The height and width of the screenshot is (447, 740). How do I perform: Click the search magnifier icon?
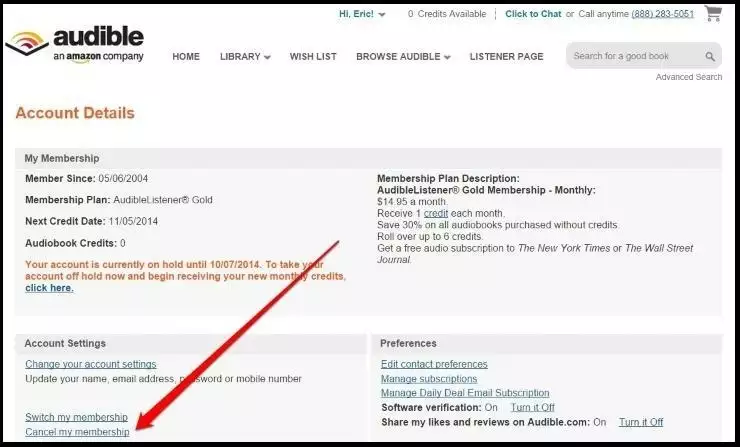pyautogui.click(x=710, y=57)
